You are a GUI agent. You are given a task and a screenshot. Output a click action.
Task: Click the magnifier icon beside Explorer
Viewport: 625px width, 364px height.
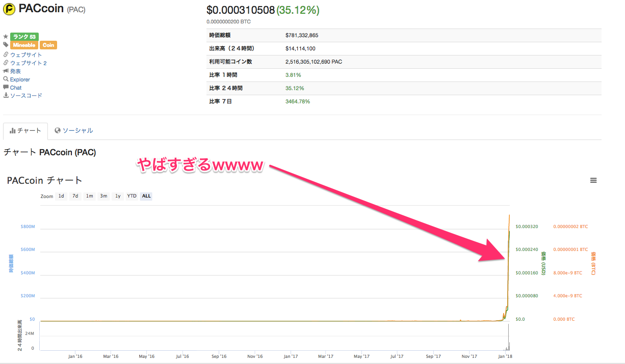pos(6,79)
